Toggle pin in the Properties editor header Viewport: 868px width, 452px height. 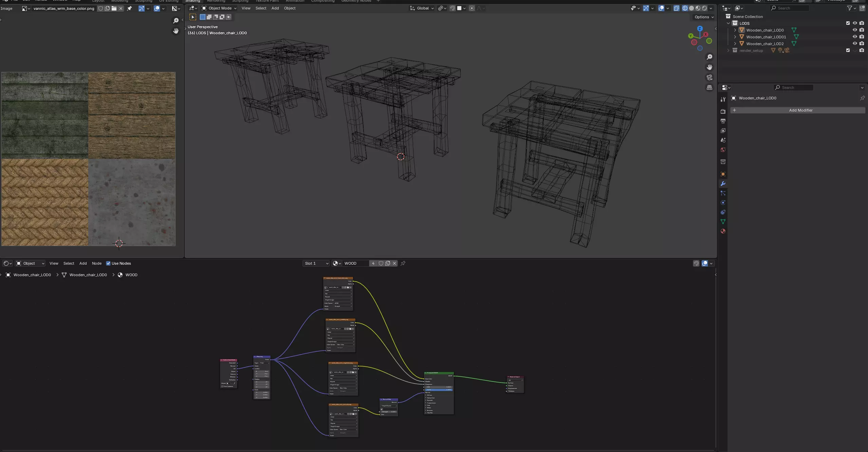click(862, 98)
